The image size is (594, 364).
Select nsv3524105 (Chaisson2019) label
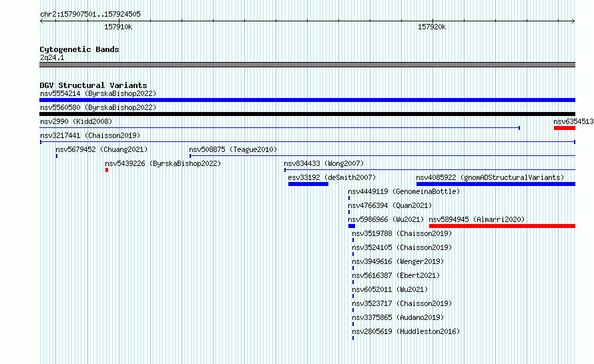[402, 247]
